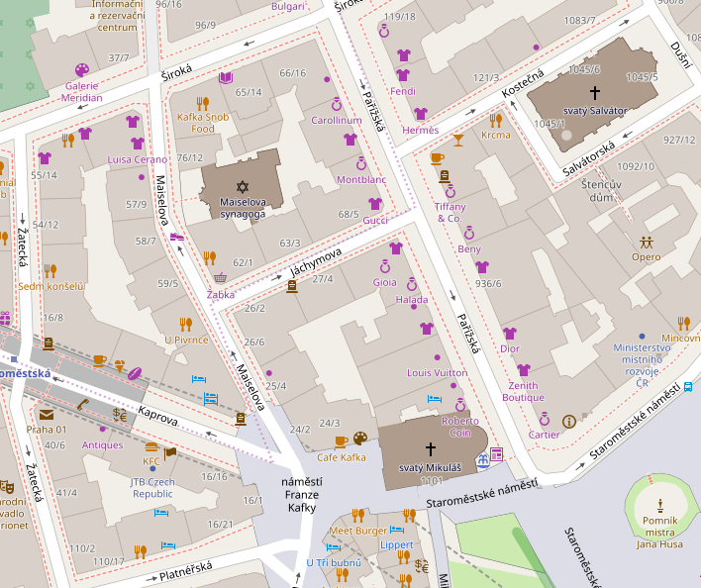Screen dimensions: 701x588
Task: Select the Opero coworking people icon
Action: [x=646, y=243]
